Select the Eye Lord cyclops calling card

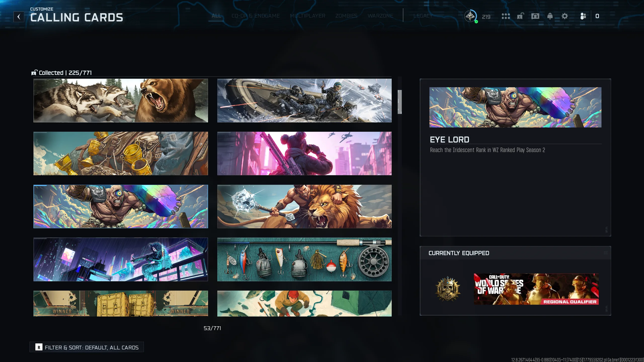(121, 207)
